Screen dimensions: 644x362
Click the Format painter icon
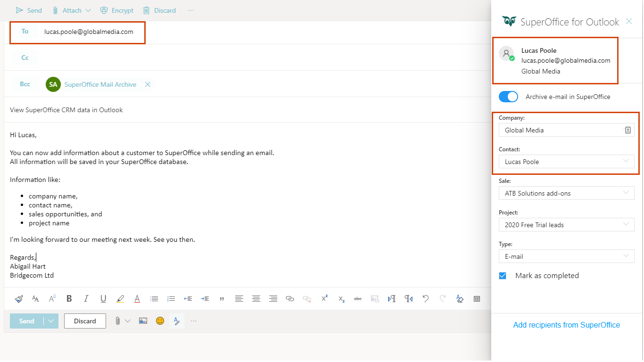(19, 298)
